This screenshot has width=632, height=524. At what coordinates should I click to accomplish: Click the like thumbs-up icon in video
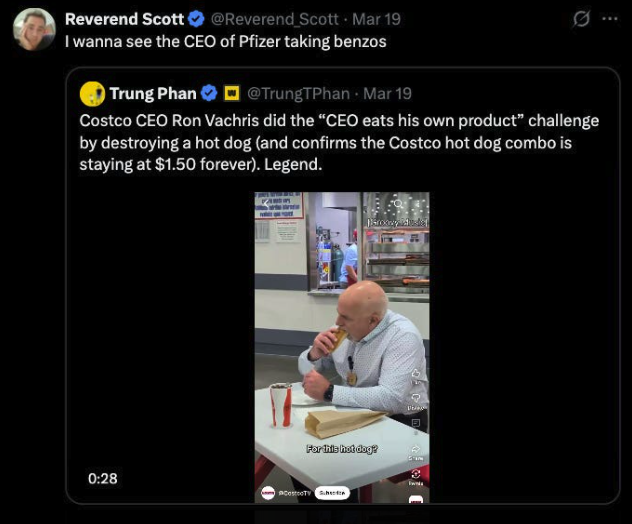(x=416, y=372)
